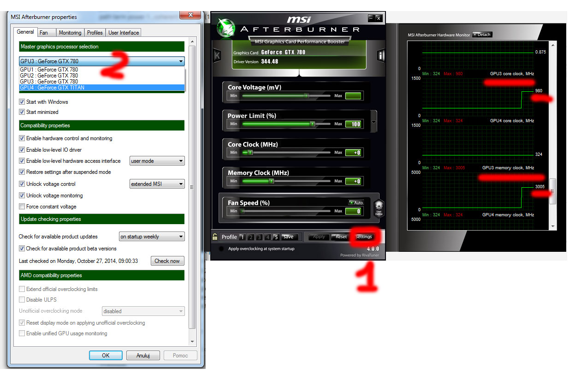Toggle Enable low-level hardware access interface

click(22, 160)
